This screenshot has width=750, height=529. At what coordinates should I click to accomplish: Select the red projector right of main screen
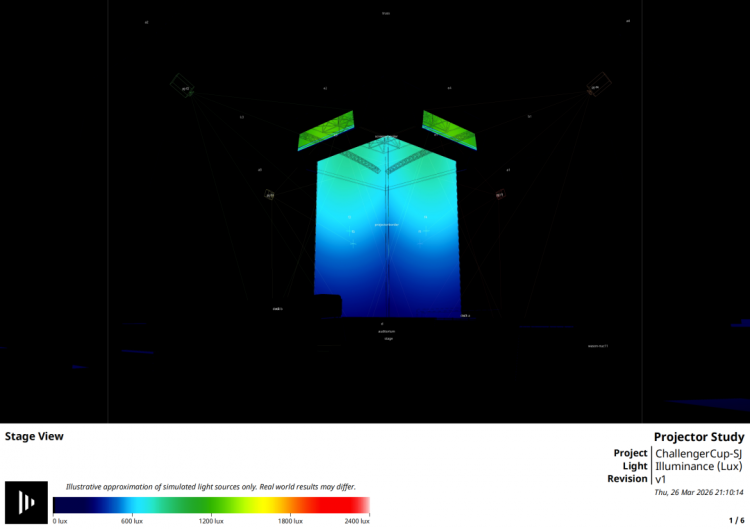(x=500, y=194)
